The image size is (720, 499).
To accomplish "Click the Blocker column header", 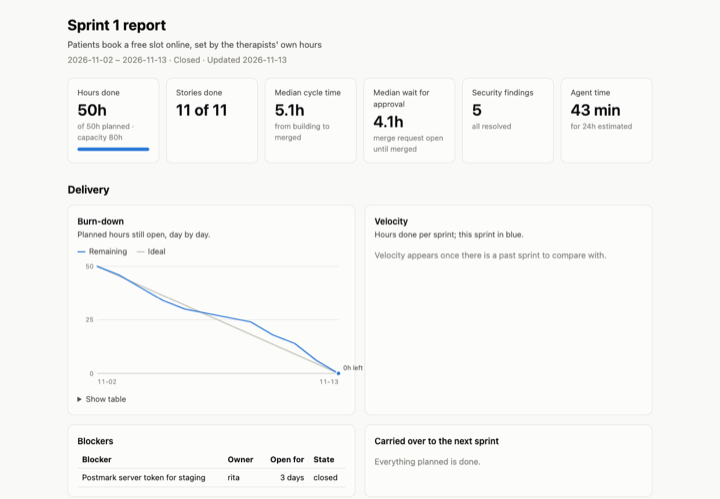I will click(97, 460).
